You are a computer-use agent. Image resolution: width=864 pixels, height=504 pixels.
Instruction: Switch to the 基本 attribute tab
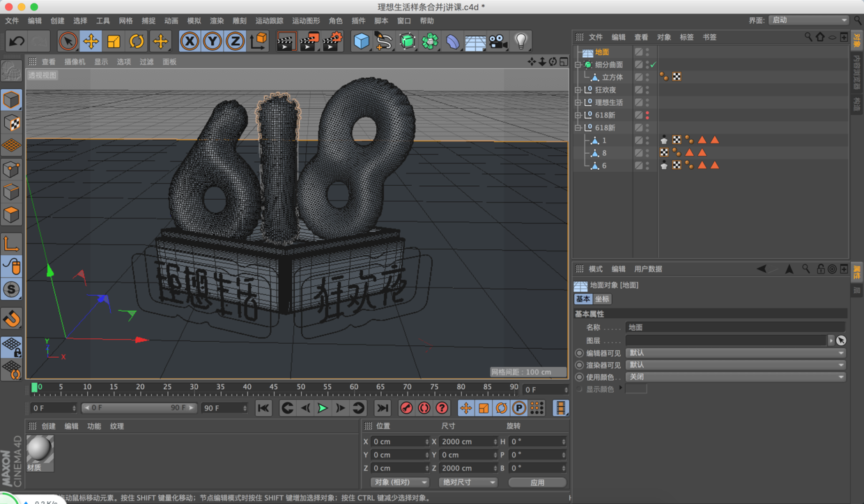[583, 299]
